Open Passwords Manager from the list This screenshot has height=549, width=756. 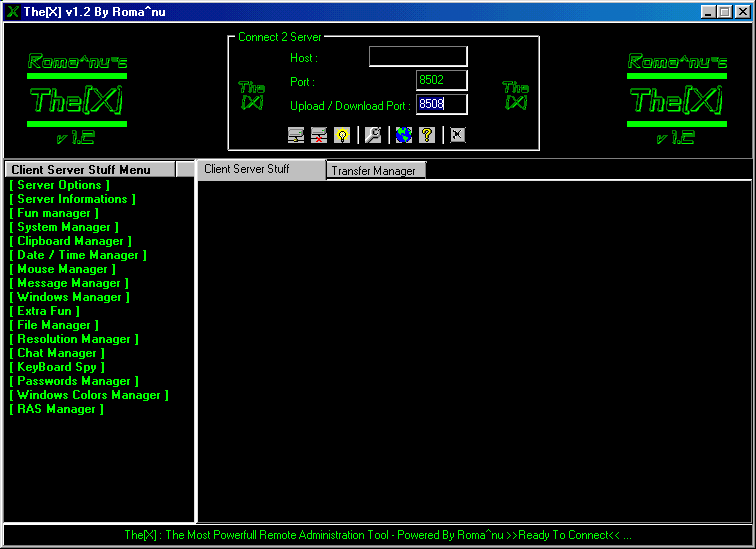[74, 381]
